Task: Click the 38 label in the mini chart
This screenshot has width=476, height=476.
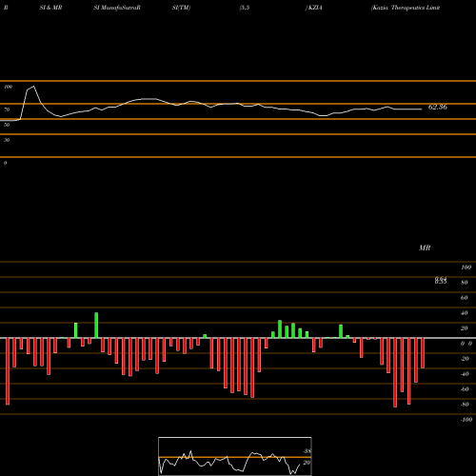Action: [307, 451]
